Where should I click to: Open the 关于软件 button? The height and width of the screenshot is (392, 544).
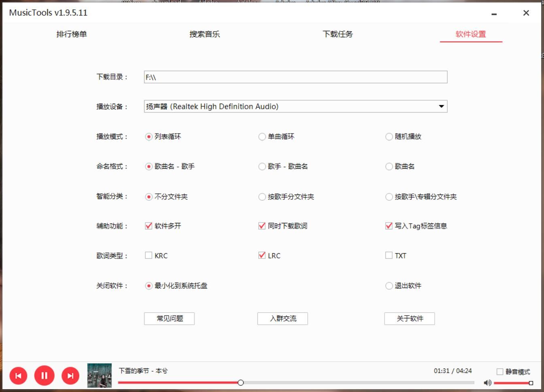point(409,318)
